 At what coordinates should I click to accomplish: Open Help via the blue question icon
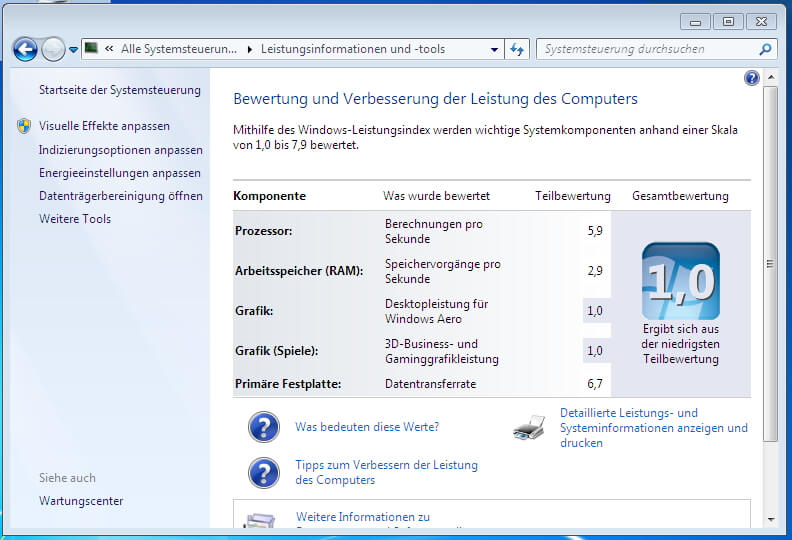[752, 78]
